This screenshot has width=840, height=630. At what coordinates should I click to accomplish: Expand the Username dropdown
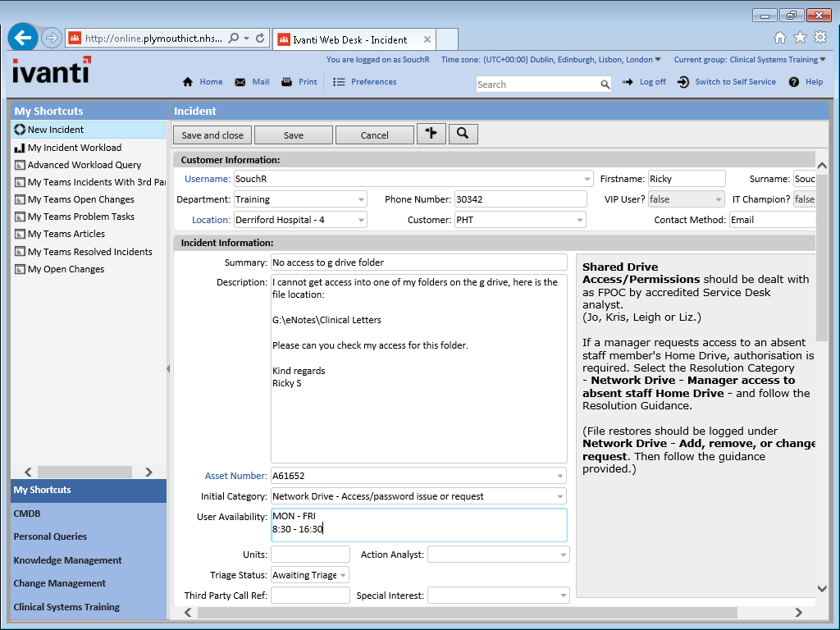click(587, 179)
